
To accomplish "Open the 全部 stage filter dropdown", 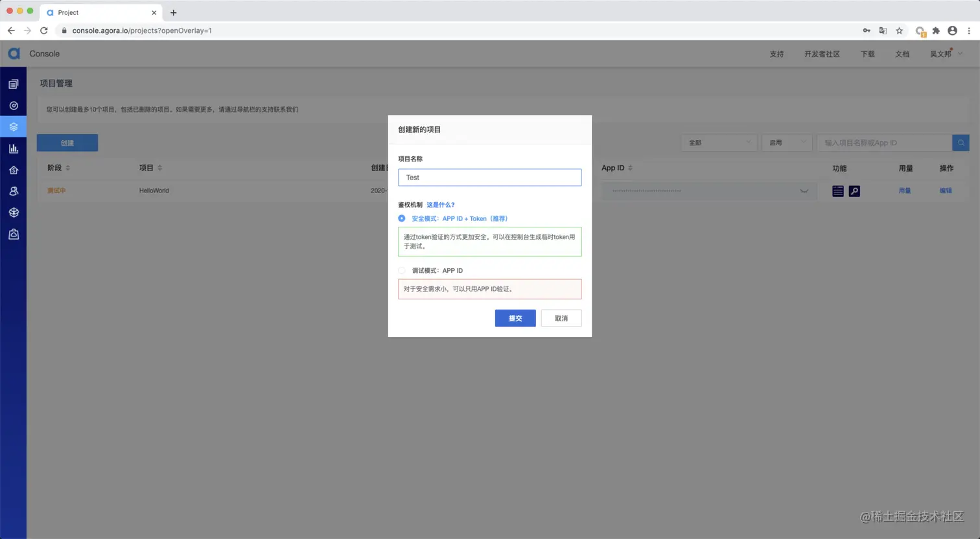I will (x=719, y=143).
